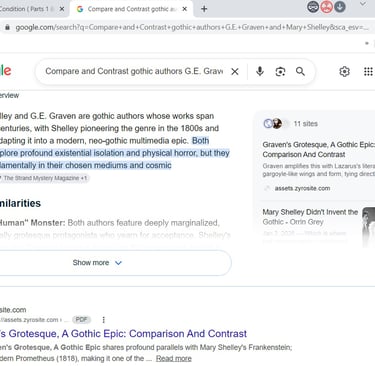Screen dimensions: 375x366
Task: Open Mary Shelley Didn't Invent the Gothic card
Action: [310, 217]
